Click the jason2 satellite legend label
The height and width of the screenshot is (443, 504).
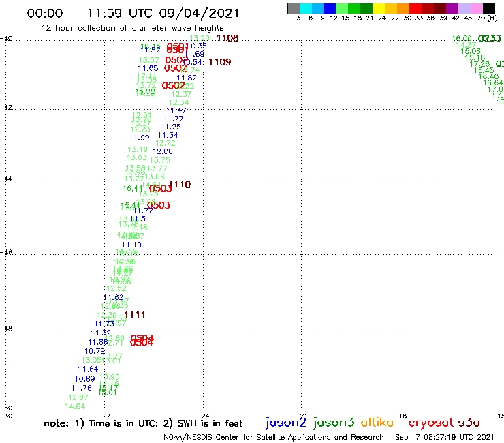coord(286,423)
